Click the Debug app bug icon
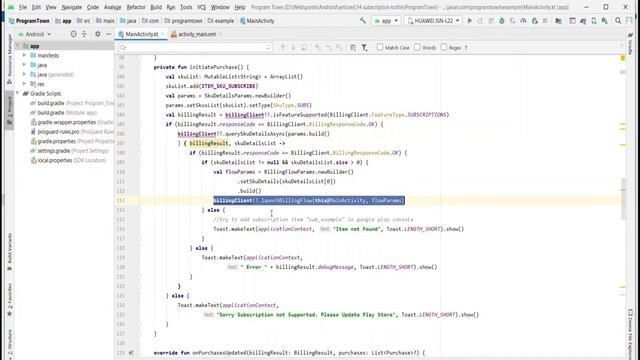The width and height of the screenshot is (640, 360). [502, 20]
